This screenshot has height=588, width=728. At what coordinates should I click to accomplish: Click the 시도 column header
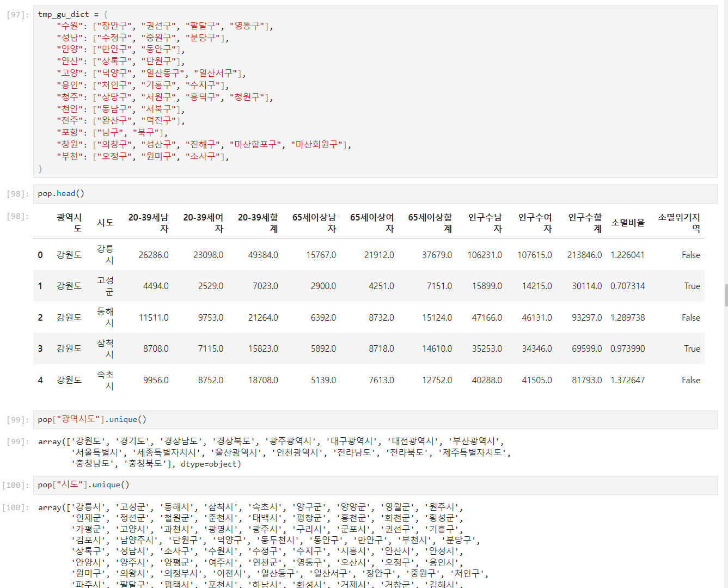pyautogui.click(x=105, y=223)
